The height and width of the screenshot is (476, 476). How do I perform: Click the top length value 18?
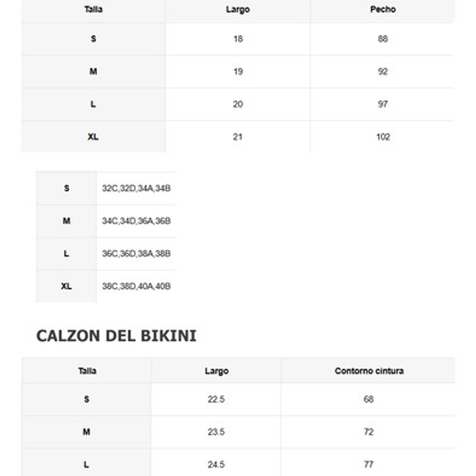pyautogui.click(x=238, y=39)
